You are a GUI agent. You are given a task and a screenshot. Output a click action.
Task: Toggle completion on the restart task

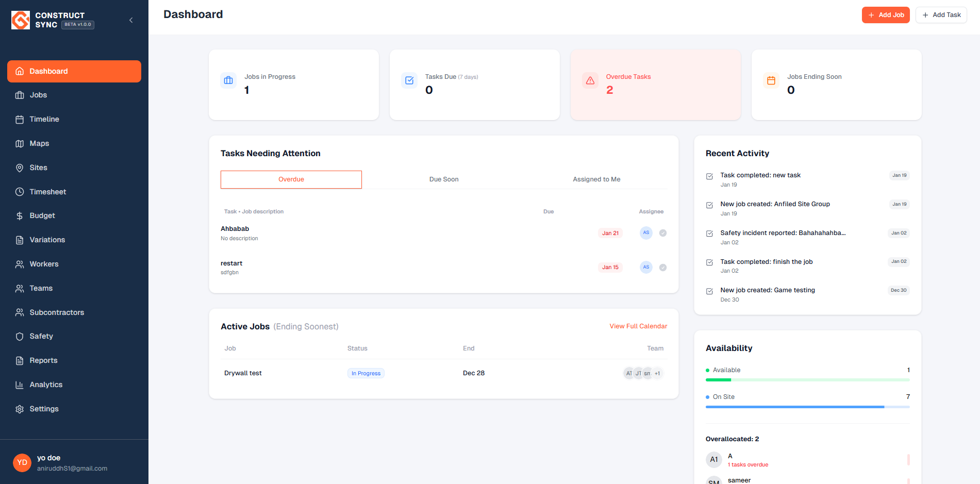663,267
